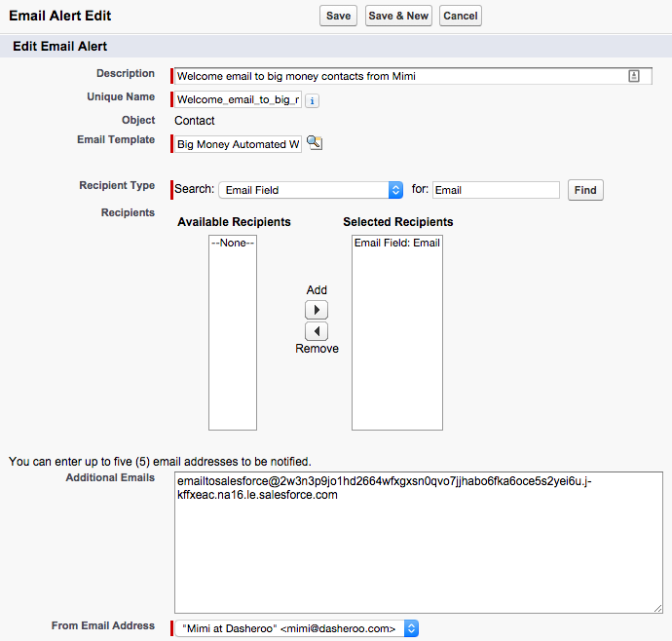Click the Unique Name info icon
Image resolution: width=672 pixels, height=641 pixels.
pyautogui.click(x=312, y=100)
